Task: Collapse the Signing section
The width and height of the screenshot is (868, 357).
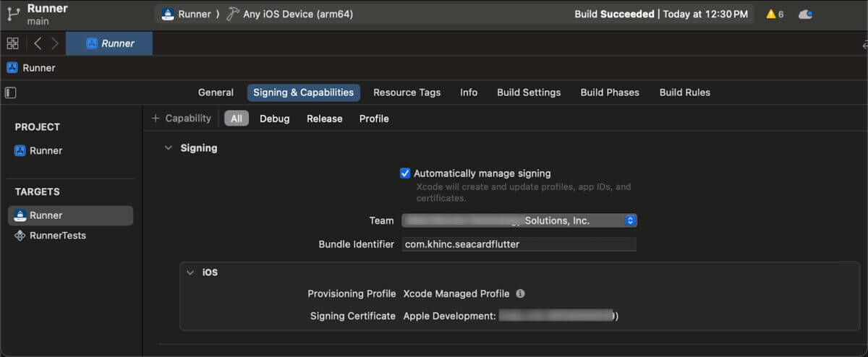Action: 168,148
